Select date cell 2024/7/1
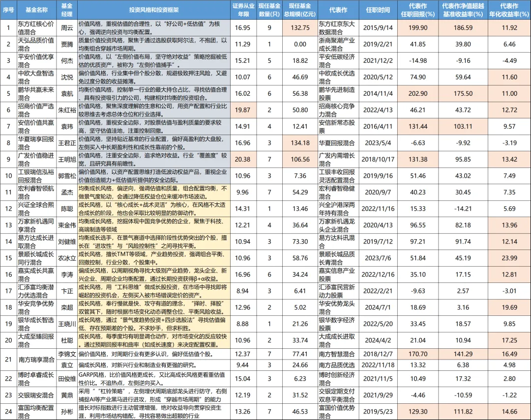This screenshot has width=531, height=420. (x=378, y=308)
